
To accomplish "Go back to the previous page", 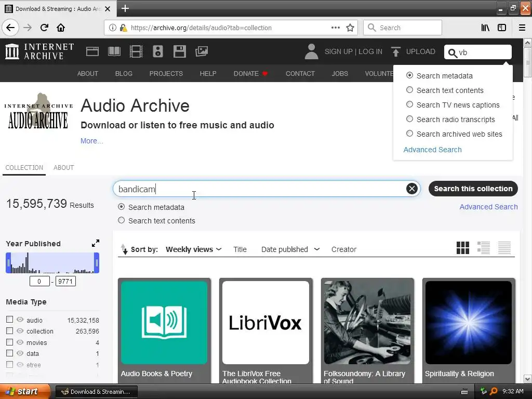I will (x=10, y=28).
